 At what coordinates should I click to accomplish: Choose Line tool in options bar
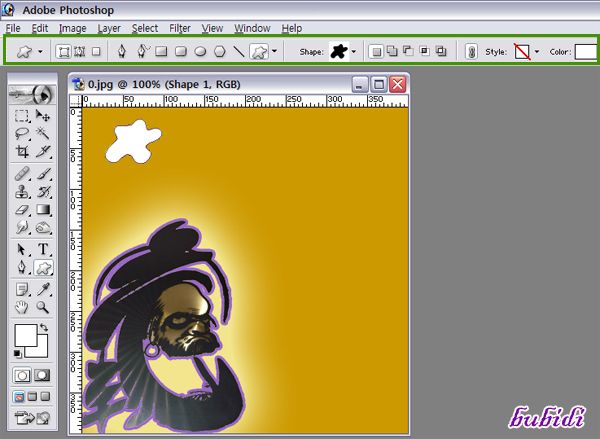pyautogui.click(x=239, y=51)
